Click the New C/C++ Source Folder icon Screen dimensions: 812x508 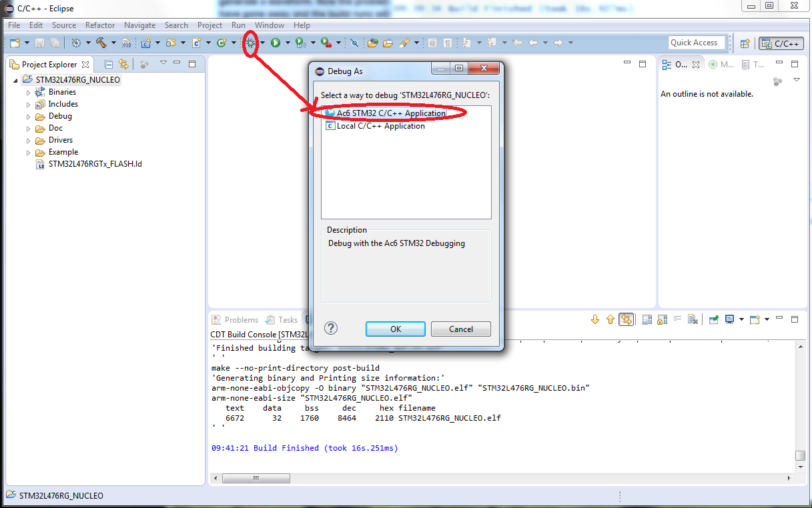(171, 43)
